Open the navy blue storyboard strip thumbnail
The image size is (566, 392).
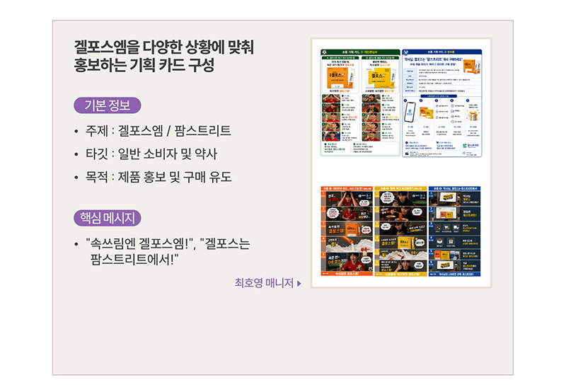pyautogui.click(x=454, y=231)
